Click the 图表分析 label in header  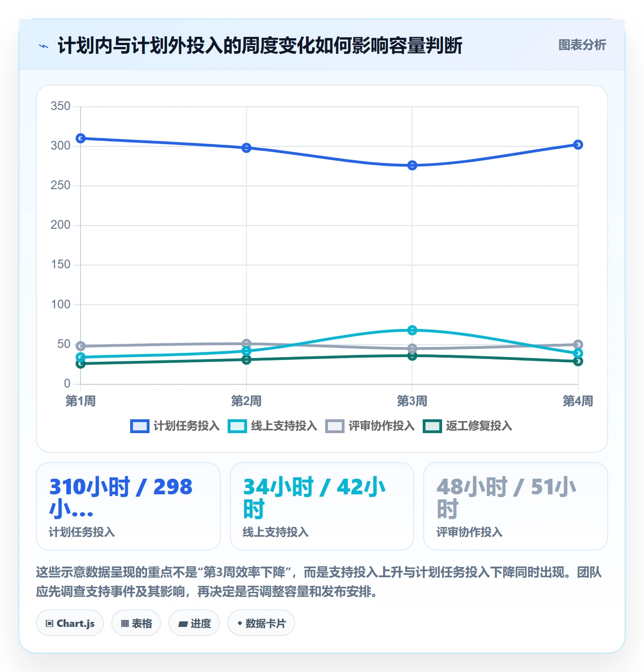tap(582, 45)
